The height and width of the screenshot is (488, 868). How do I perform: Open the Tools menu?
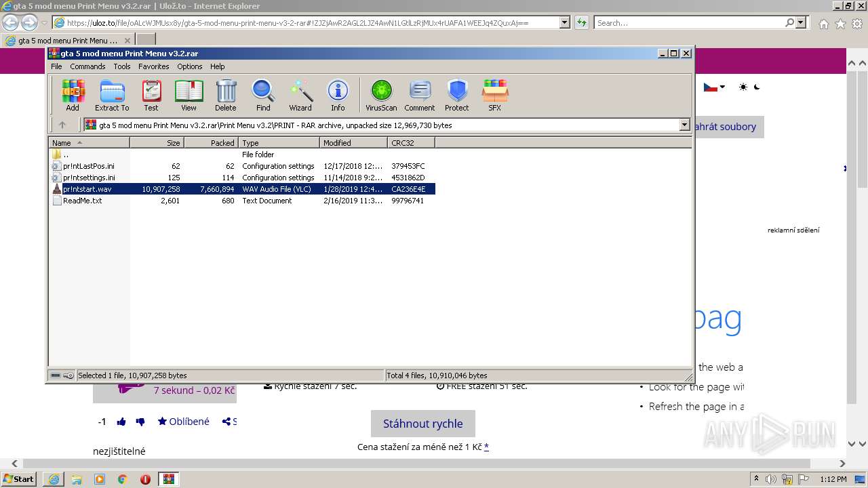click(x=122, y=66)
